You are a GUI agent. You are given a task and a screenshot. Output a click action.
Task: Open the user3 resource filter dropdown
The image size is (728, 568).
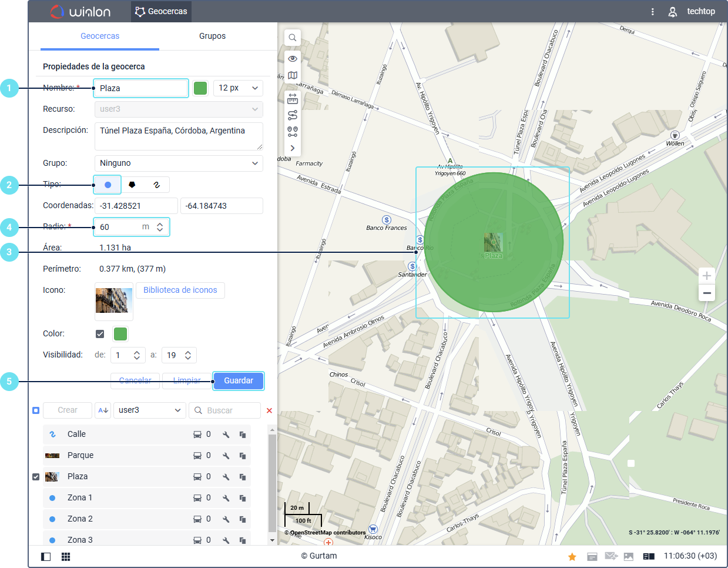[150, 410]
